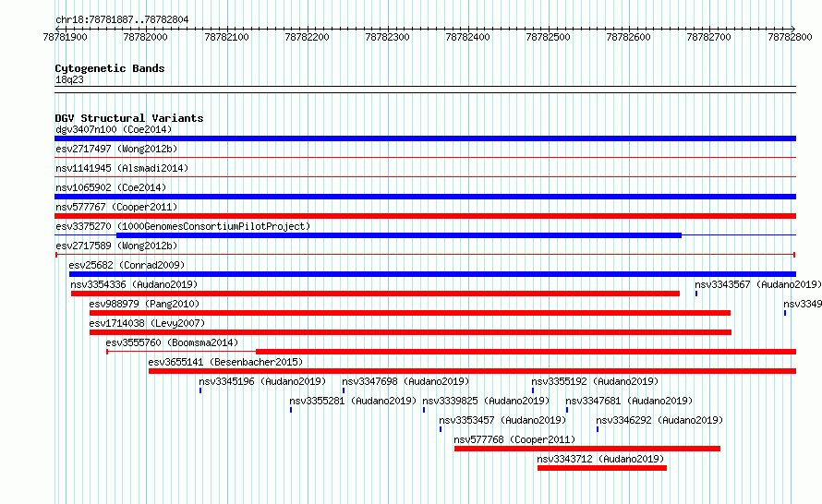Click the blue marker under truncated nsv3349 label
The width and height of the screenshot is (822, 504).
tap(785, 313)
